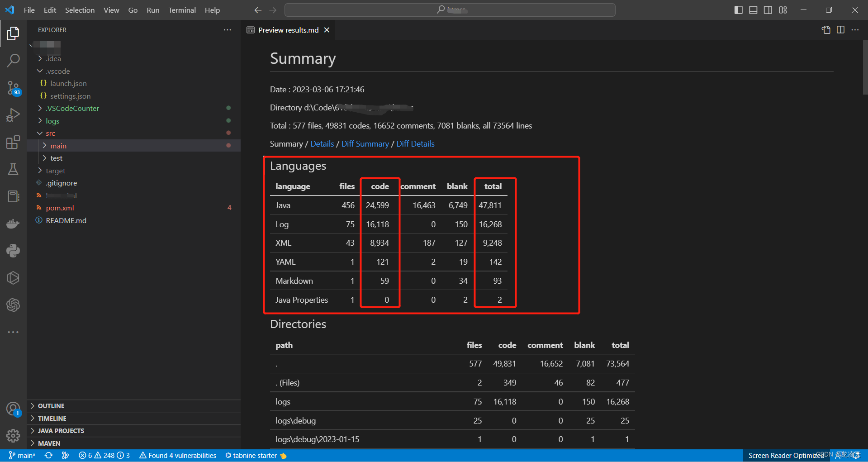Open the Help menu
The height and width of the screenshot is (462, 868).
[x=212, y=10]
